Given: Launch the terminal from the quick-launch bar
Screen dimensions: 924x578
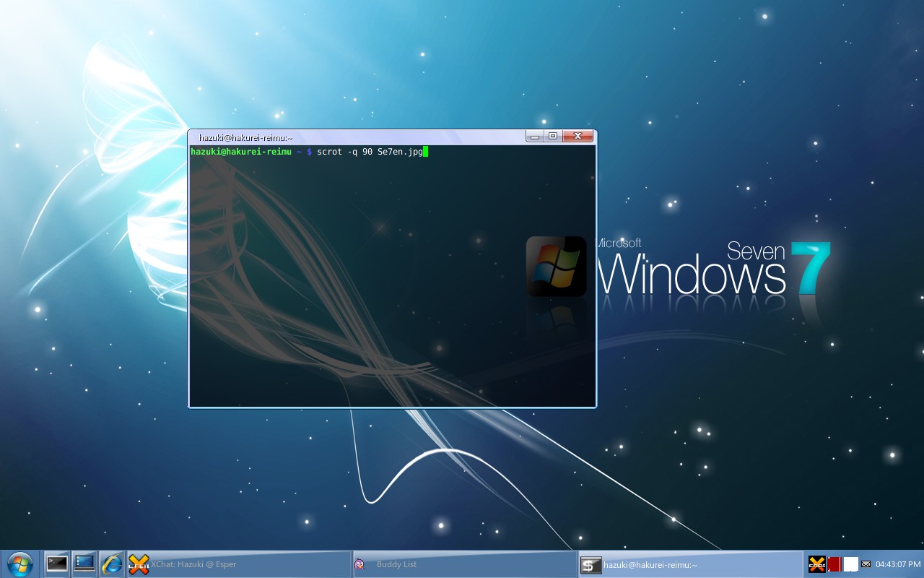Looking at the screenshot, I should point(56,564).
